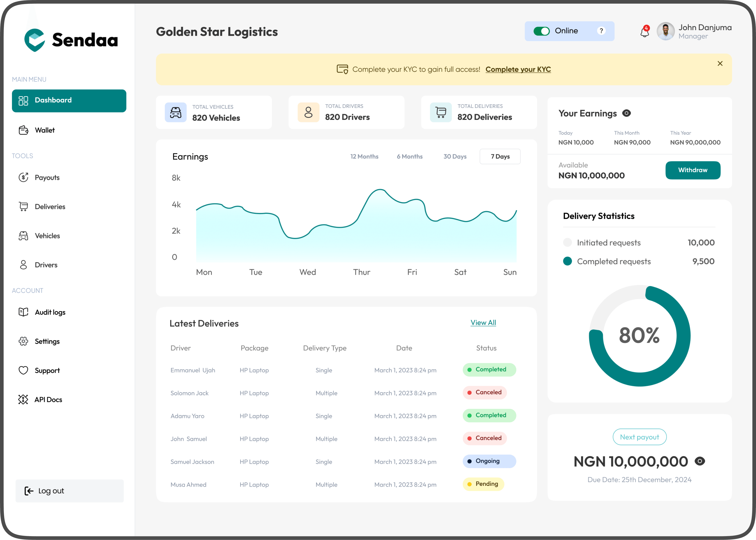756x540 pixels.
Task: Toggle Next payout amount visibility eye
Action: point(700,461)
